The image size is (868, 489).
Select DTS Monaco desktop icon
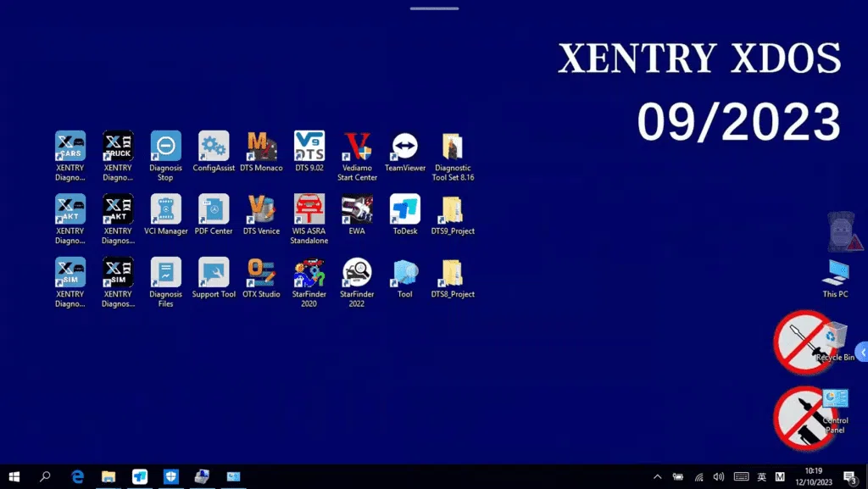coord(261,147)
